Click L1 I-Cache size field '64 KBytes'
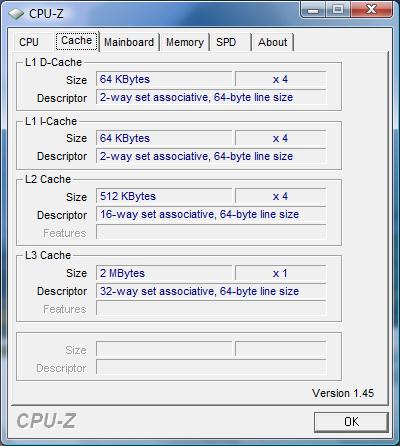Image resolution: width=400 pixels, height=446 pixels. click(164, 138)
